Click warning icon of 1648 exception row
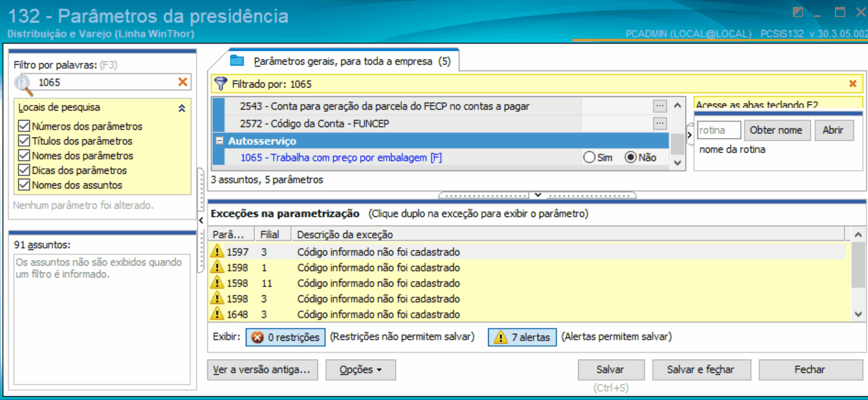868x400 pixels. tap(217, 314)
